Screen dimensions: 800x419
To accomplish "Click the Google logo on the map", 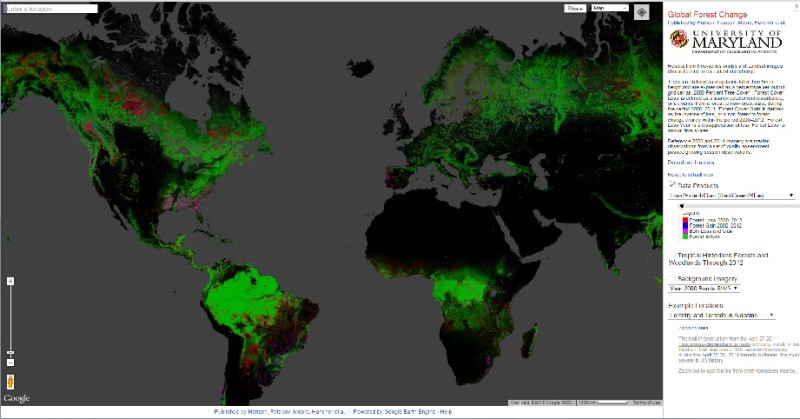I will point(16,398).
